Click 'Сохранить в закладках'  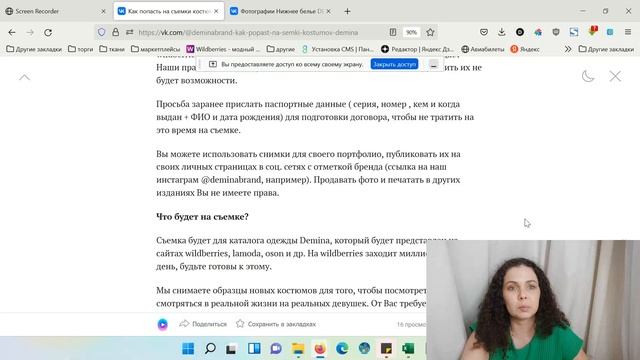click(276, 324)
